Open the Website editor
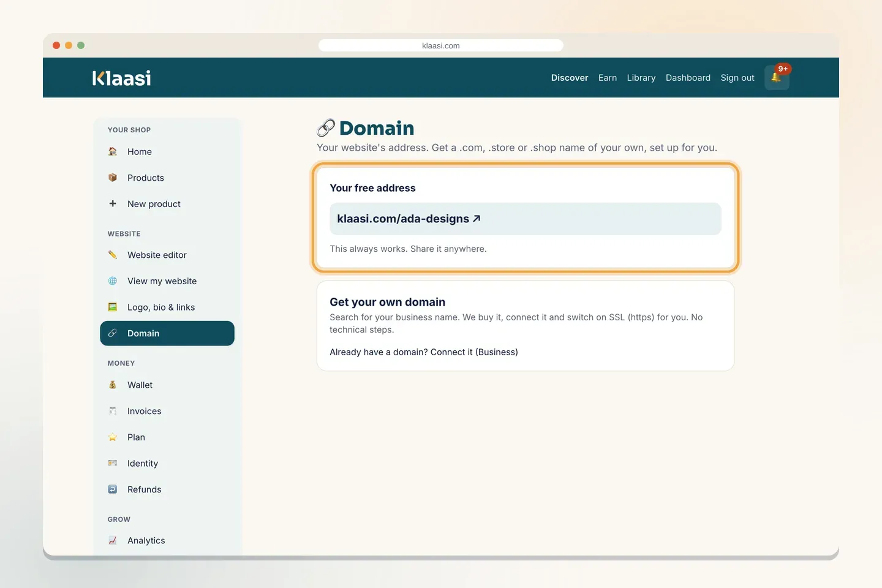The width and height of the screenshot is (882, 588). pos(167,255)
